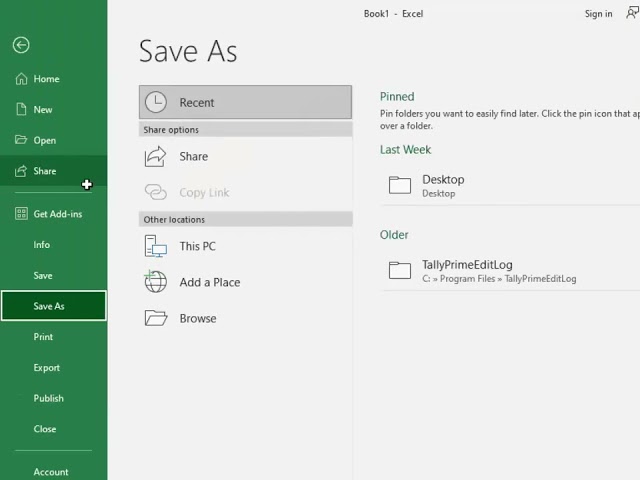The height and width of the screenshot is (480, 640).
Task: Click the Copy Link label
Action: tap(204, 192)
